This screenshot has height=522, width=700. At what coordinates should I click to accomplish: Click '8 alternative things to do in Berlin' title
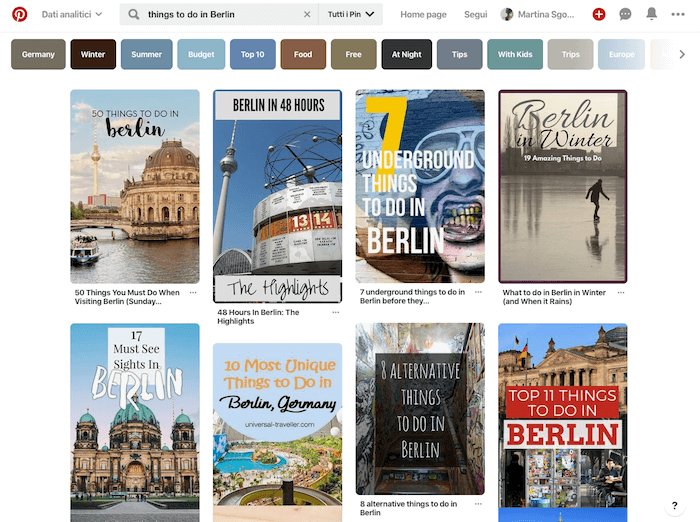click(x=408, y=508)
